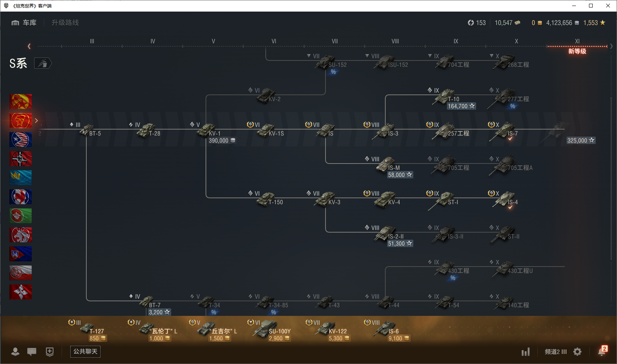This screenshot has height=364, width=617.
Task: Open premium tank KV-122
Action: (328, 330)
